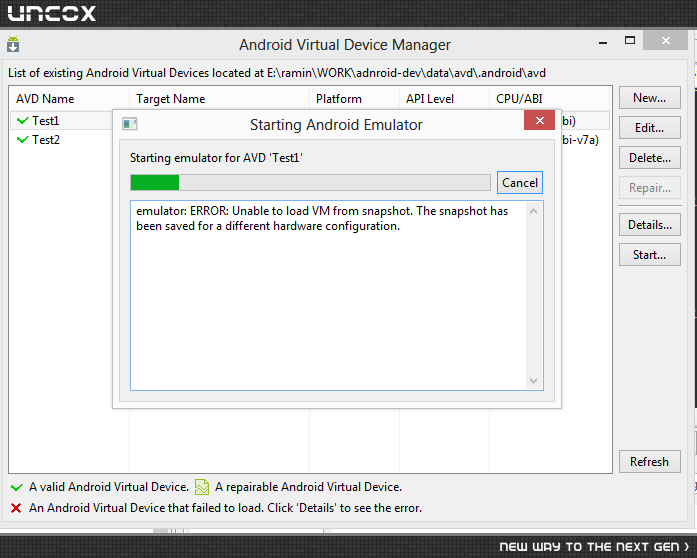Viewport: 697px width, 558px height.
Task: Sort by CPU/ABI column header
Action: tap(550, 99)
